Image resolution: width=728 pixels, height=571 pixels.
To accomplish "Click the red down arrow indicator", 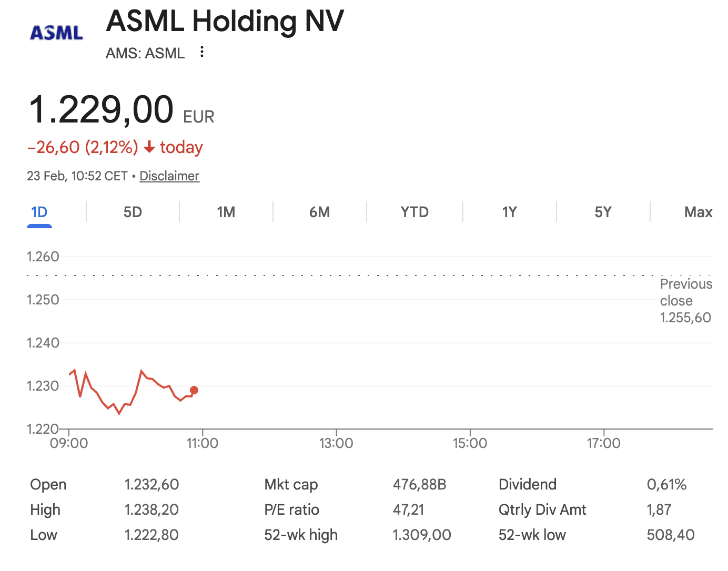I will (149, 147).
